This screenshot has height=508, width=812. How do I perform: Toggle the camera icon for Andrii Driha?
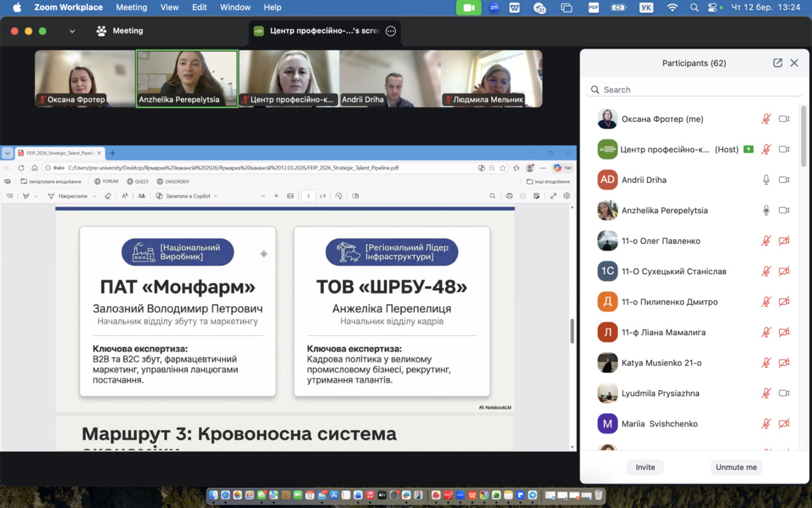(x=784, y=180)
